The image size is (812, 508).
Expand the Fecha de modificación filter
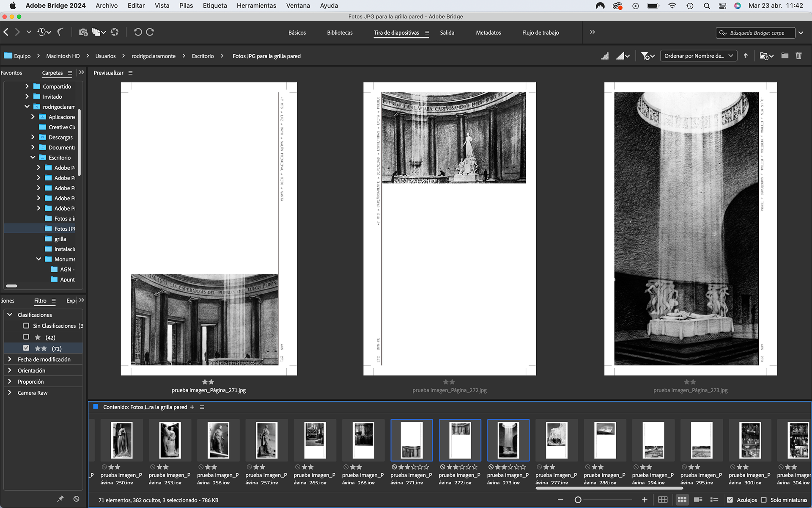(x=10, y=359)
